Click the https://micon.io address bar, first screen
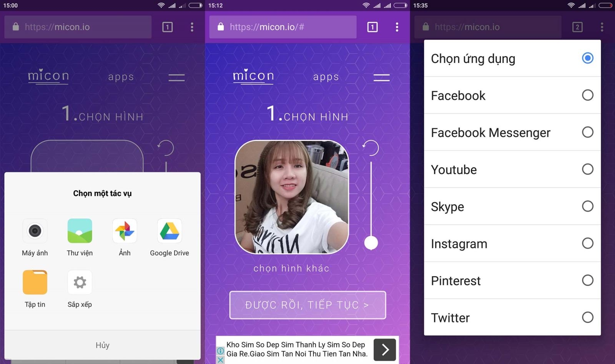615x364 pixels. click(x=78, y=27)
